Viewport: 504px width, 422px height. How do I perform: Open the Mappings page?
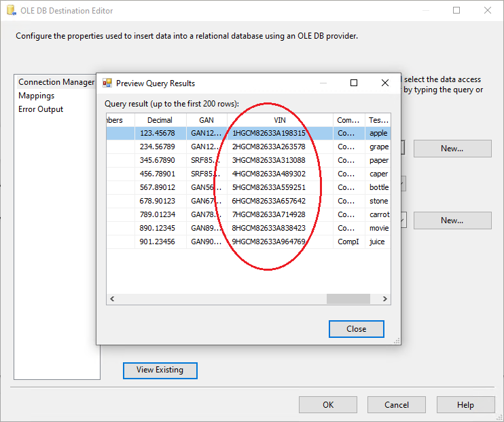(37, 96)
